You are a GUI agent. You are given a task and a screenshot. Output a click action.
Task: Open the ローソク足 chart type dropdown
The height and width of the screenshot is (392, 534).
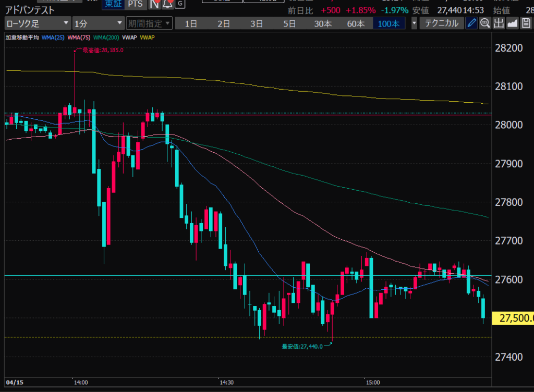coord(38,23)
